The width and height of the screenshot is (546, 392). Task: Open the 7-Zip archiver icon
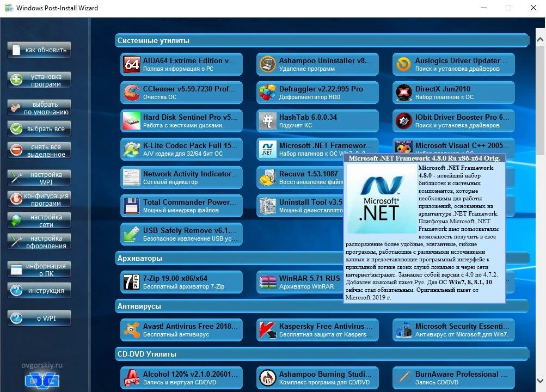pyautogui.click(x=131, y=281)
